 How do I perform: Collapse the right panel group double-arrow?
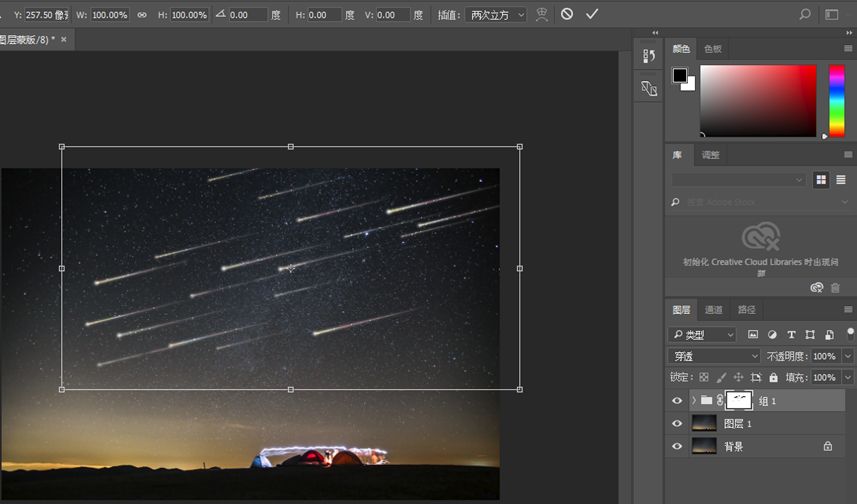click(x=849, y=33)
